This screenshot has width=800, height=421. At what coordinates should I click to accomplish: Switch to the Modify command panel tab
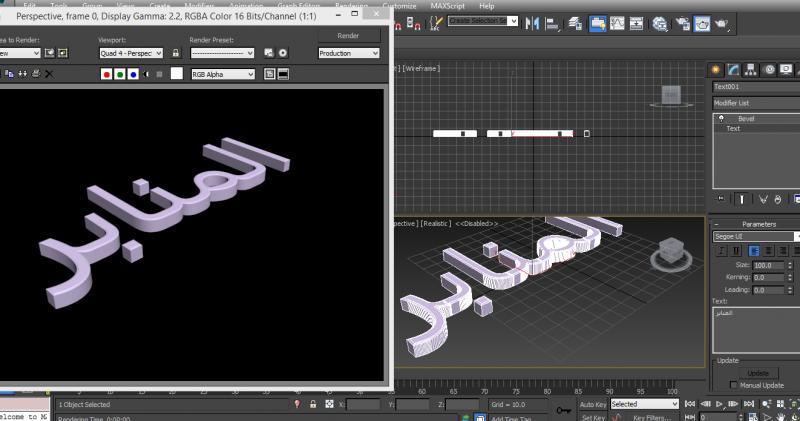point(733,70)
